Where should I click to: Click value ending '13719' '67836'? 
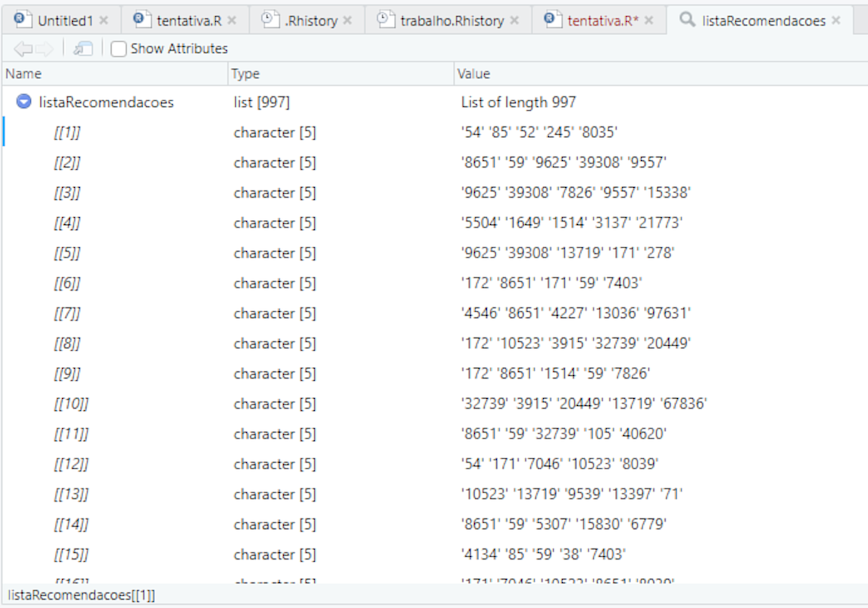pos(584,403)
